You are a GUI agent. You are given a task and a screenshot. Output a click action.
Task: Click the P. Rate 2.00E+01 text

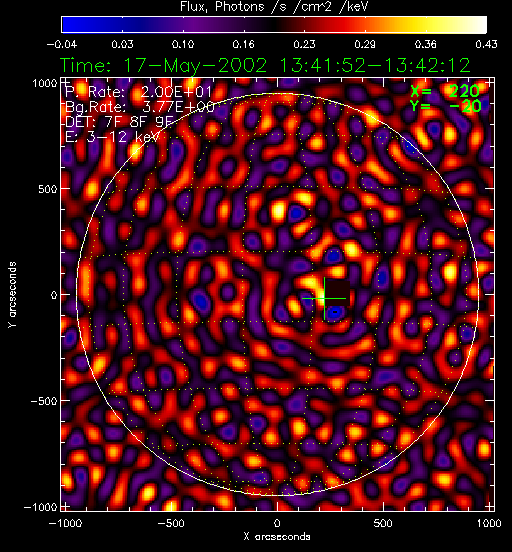tap(138, 92)
